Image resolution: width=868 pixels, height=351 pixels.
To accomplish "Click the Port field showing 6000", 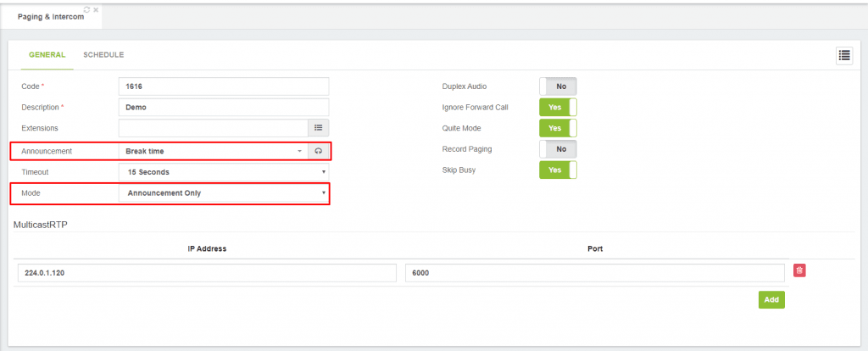I will pyautogui.click(x=595, y=273).
